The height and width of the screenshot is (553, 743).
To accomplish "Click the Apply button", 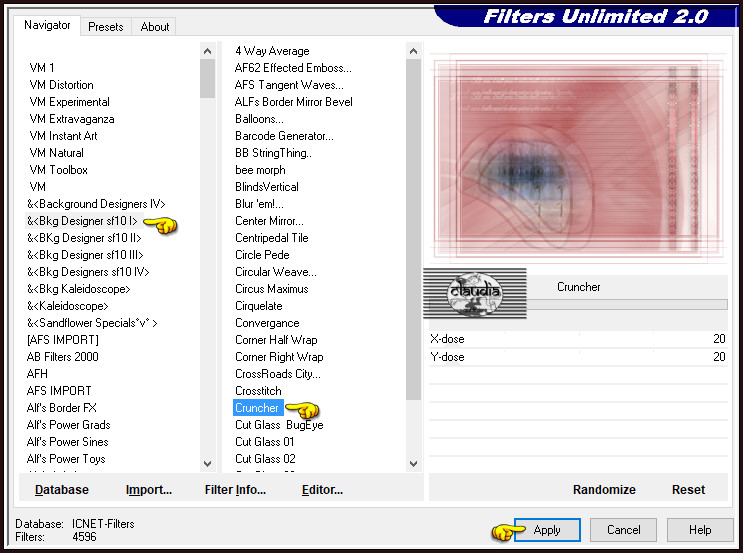I will pyautogui.click(x=547, y=530).
